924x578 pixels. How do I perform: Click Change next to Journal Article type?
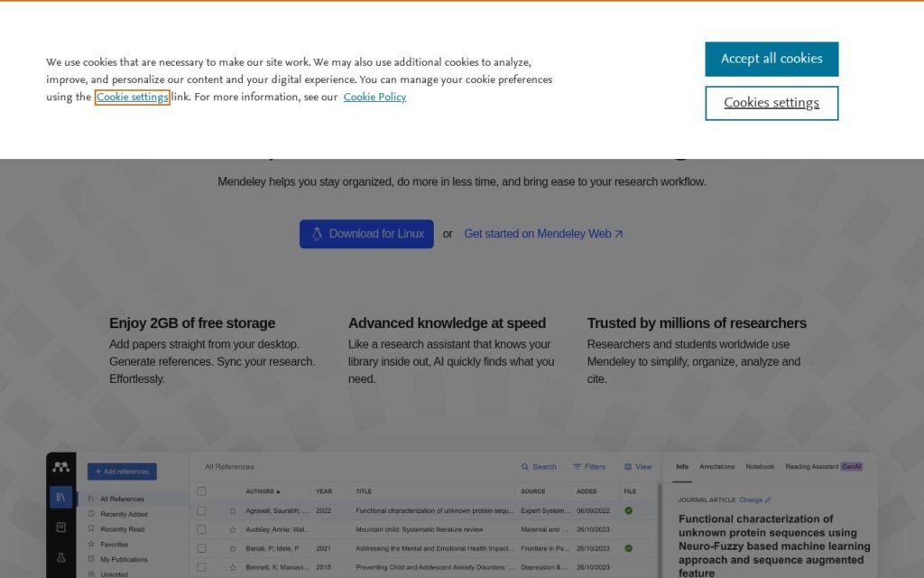(751, 499)
